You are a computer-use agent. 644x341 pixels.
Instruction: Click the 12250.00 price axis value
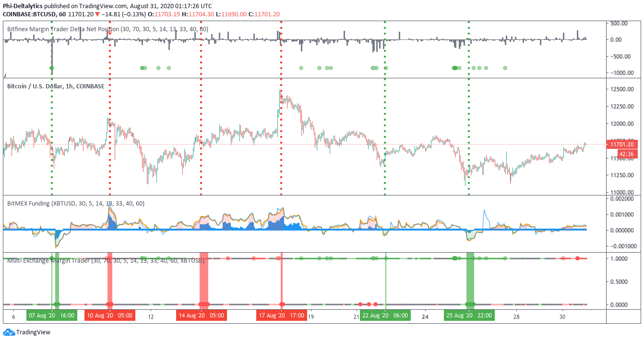pyautogui.click(x=623, y=107)
